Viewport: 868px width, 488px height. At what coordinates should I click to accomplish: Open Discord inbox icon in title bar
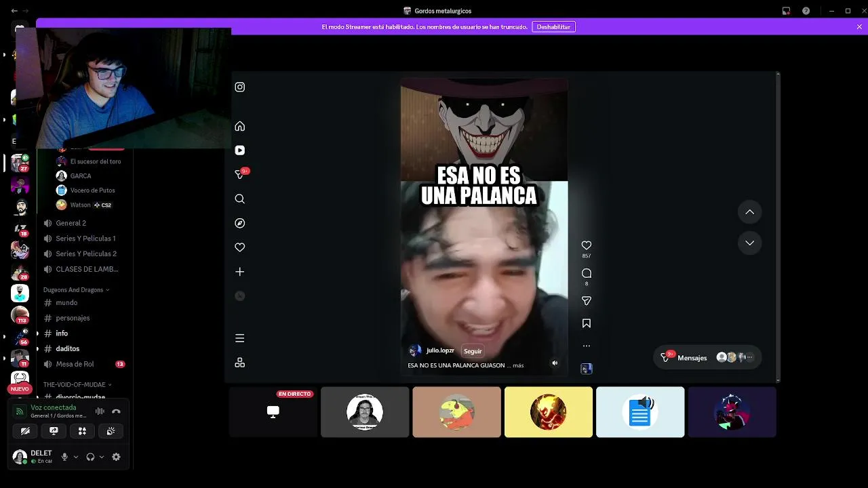787,11
